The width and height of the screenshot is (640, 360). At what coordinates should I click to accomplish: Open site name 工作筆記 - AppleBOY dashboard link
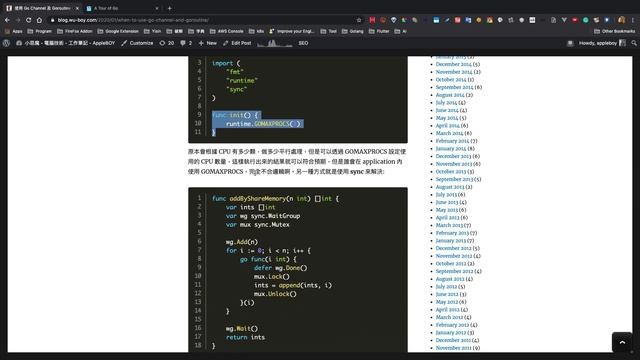click(65, 43)
